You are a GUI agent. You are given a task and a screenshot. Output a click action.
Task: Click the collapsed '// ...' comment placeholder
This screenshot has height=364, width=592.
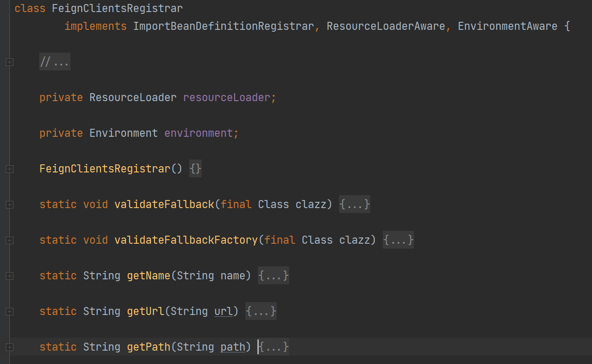click(54, 62)
